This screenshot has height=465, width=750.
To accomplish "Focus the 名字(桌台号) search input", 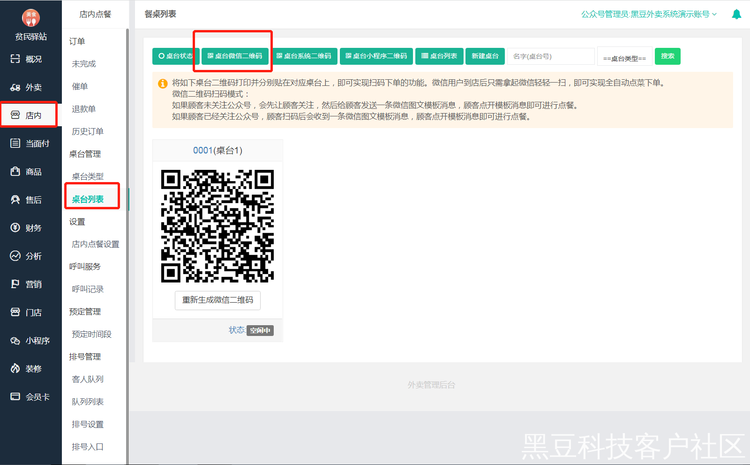I will pos(551,56).
